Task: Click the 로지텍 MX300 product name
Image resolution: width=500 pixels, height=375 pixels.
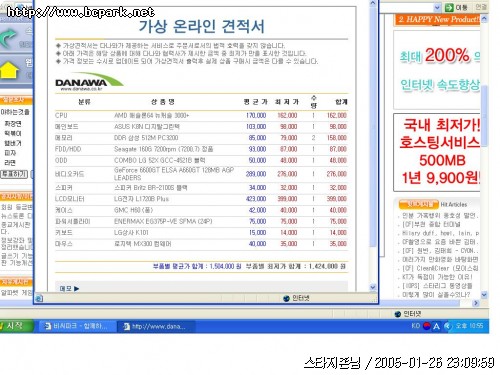Action: click(143, 244)
